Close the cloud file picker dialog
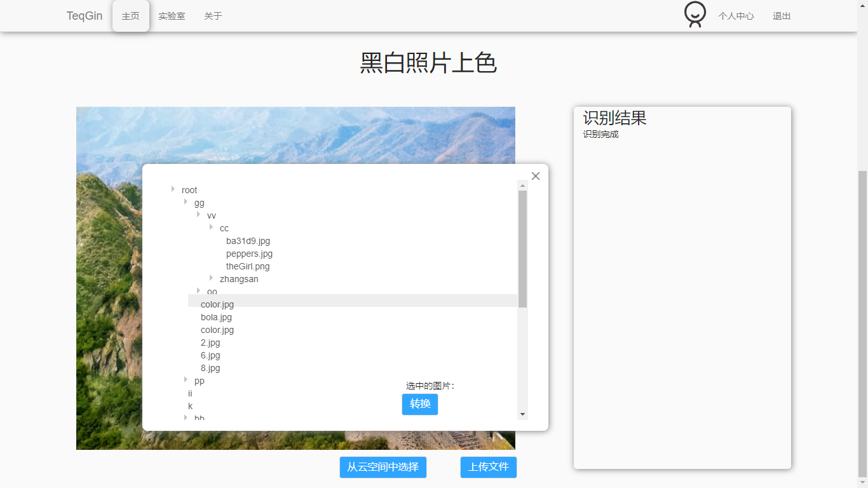868x488 pixels. pos(536,176)
